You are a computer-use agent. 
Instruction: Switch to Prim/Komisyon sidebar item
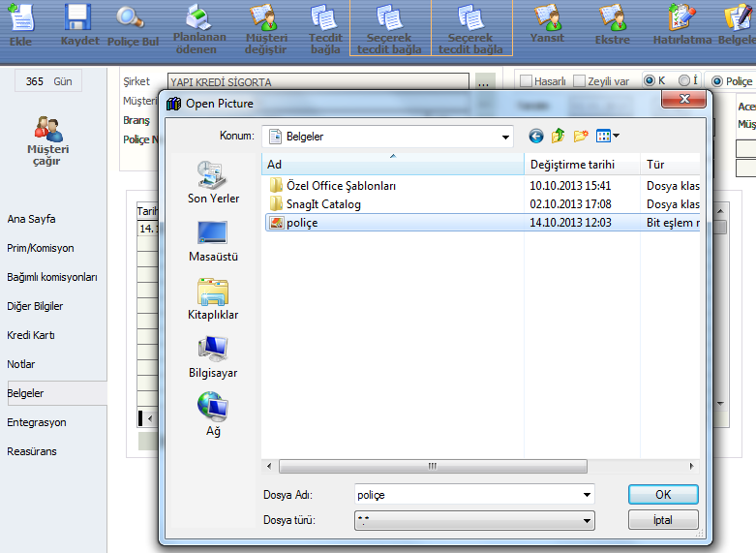coord(41,248)
